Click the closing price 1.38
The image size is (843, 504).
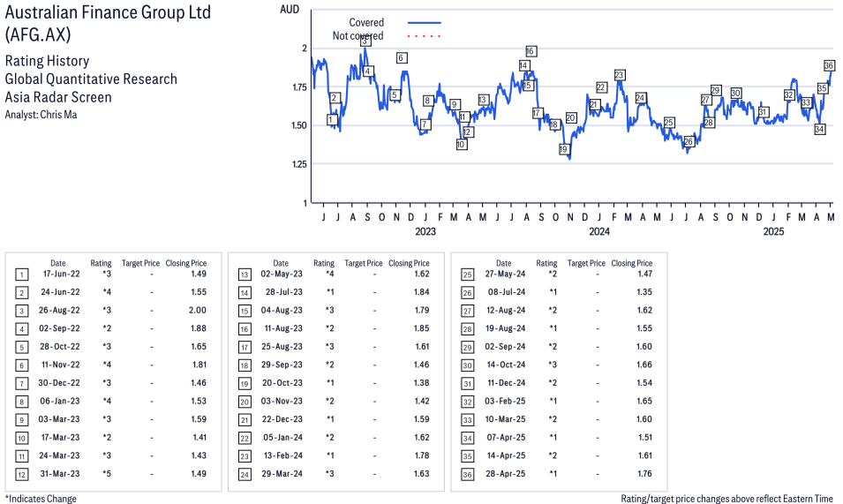point(422,383)
